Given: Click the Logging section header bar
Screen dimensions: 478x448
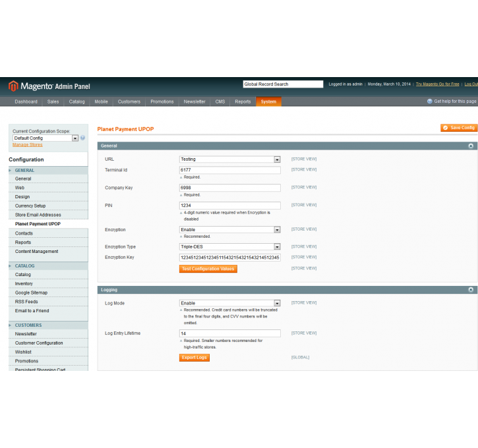Looking at the screenshot, I should coord(287,290).
